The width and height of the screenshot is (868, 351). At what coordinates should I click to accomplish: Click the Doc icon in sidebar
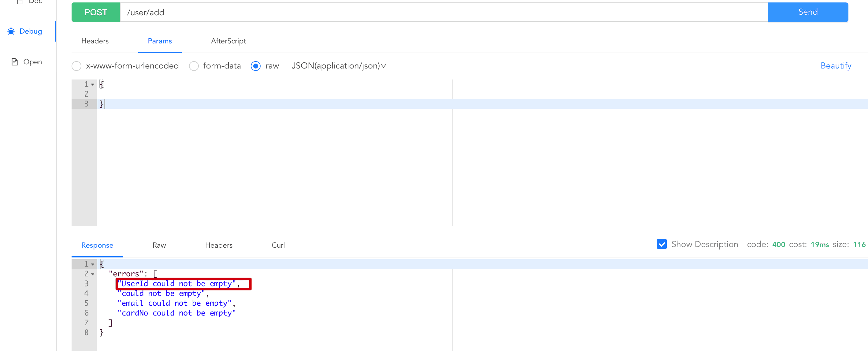pyautogui.click(x=20, y=2)
